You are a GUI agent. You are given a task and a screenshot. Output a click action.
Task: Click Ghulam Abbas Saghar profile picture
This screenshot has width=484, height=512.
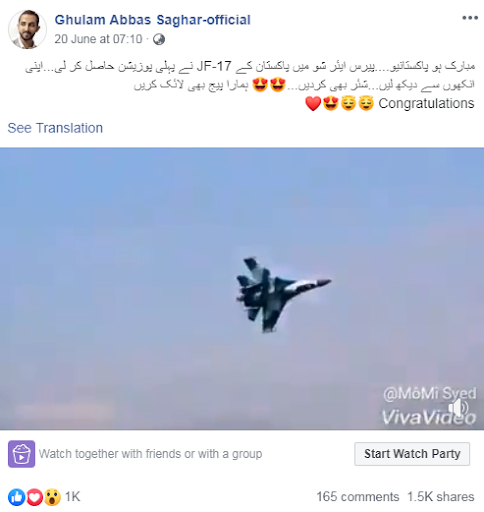click(x=27, y=29)
